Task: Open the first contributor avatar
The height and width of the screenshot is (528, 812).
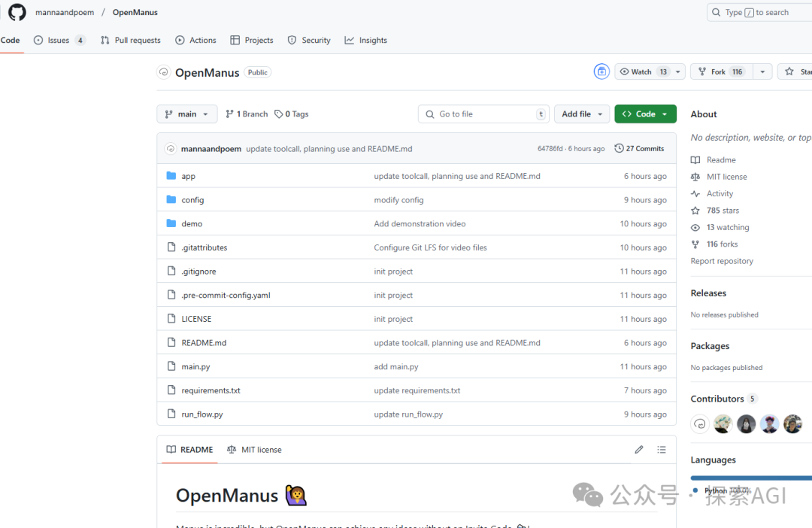Action: [700, 424]
